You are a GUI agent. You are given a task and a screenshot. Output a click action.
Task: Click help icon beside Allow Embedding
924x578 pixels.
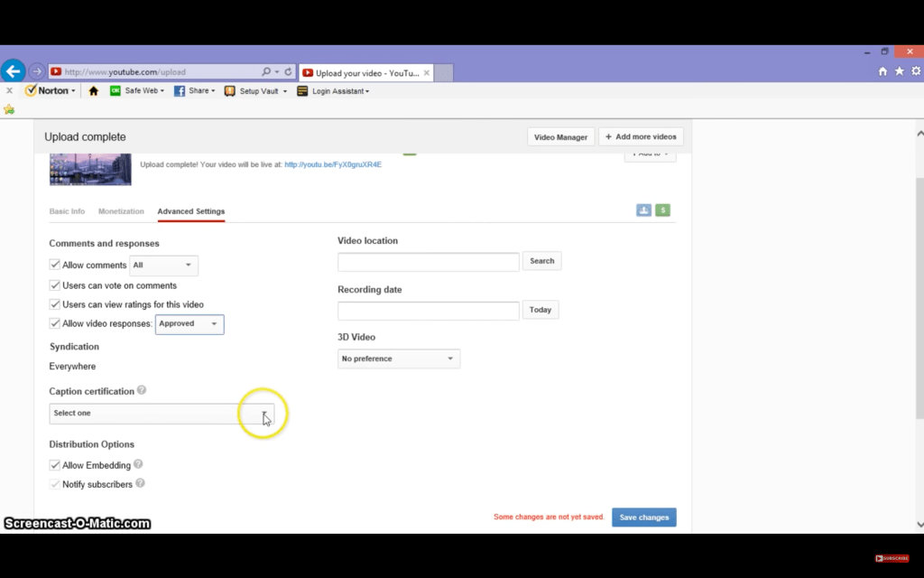coord(138,464)
